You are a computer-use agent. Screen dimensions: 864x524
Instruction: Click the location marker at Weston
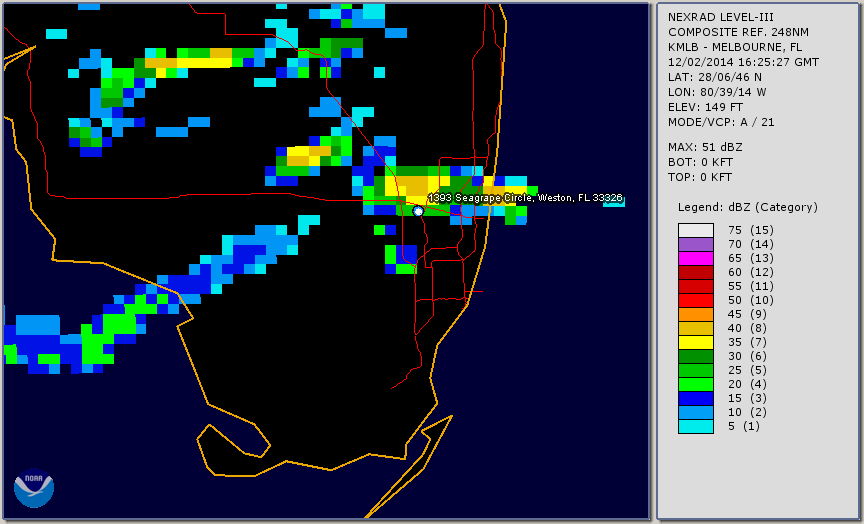tap(418, 211)
